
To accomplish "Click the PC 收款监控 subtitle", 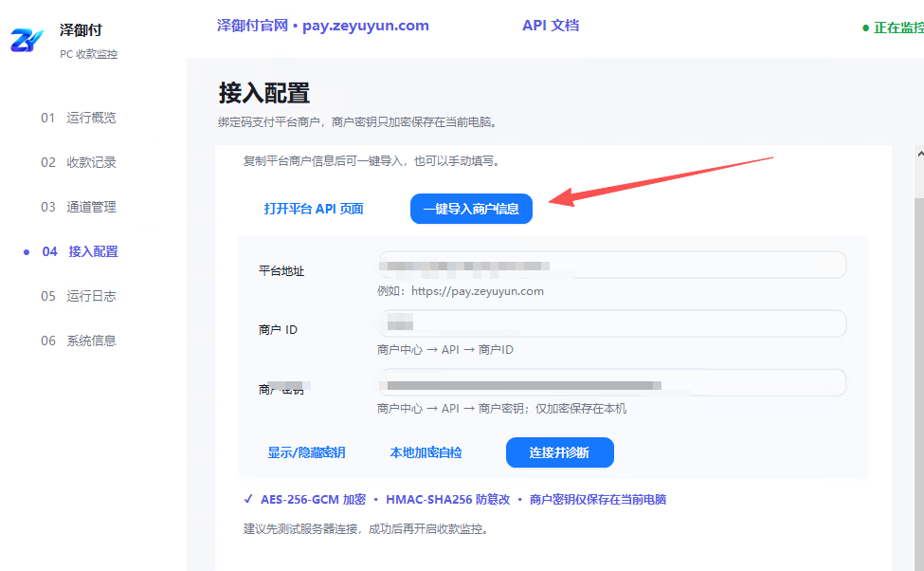I will pos(88,54).
